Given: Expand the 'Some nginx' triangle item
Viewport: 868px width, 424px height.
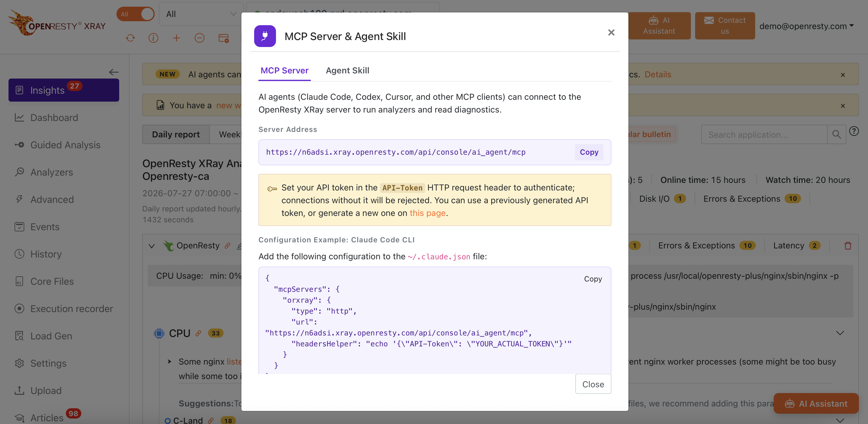Looking at the screenshot, I should pyautogui.click(x=170, y=361).
